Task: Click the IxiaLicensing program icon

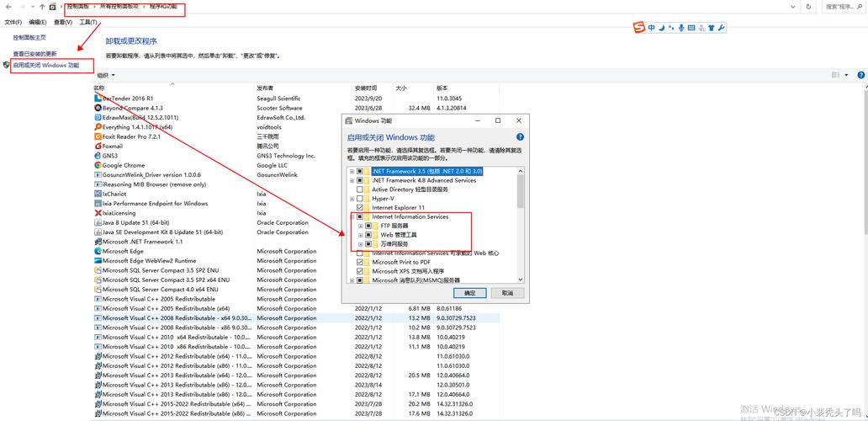Action: 98,213
